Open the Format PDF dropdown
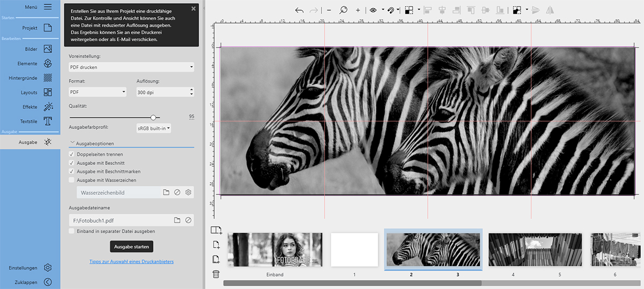 click(98, 92)
